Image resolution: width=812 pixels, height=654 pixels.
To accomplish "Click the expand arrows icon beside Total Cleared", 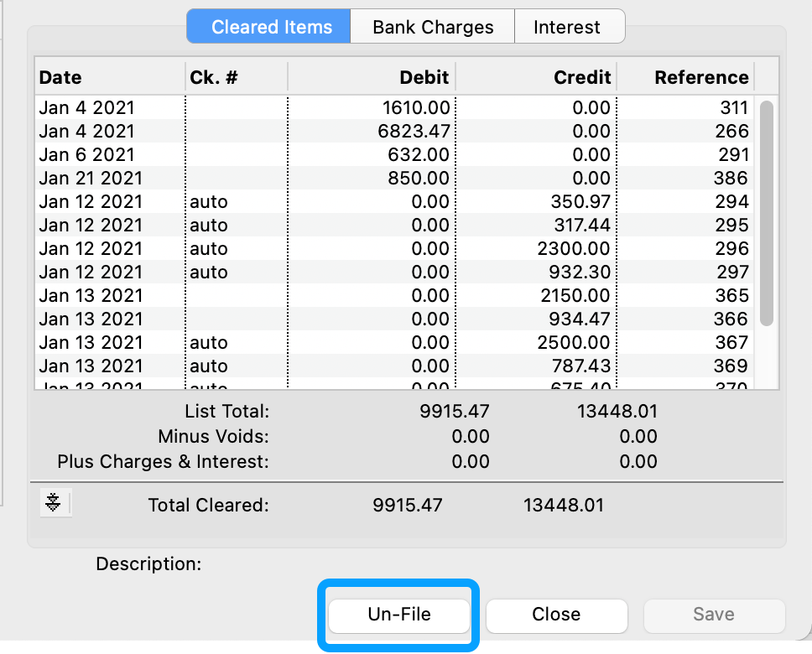I will click(54, 502).
